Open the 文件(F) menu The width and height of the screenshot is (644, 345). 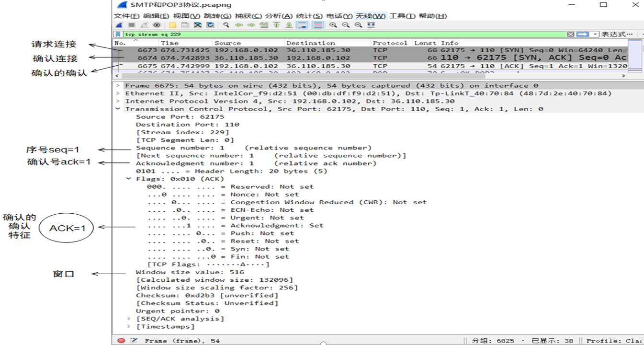(x=126, y=16)
